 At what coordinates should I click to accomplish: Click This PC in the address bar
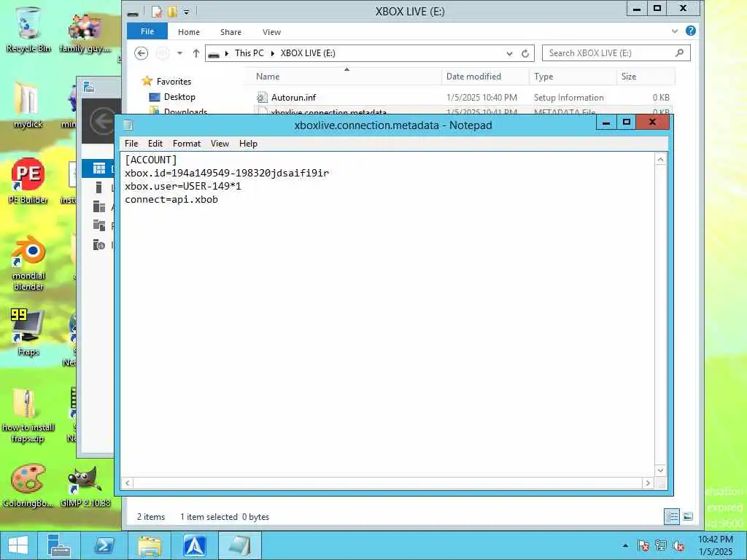point(249,52)
